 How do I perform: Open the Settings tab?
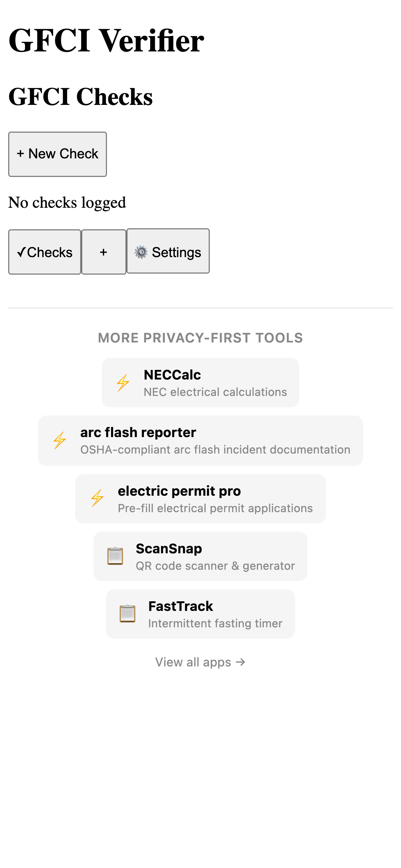pos(168,251)
